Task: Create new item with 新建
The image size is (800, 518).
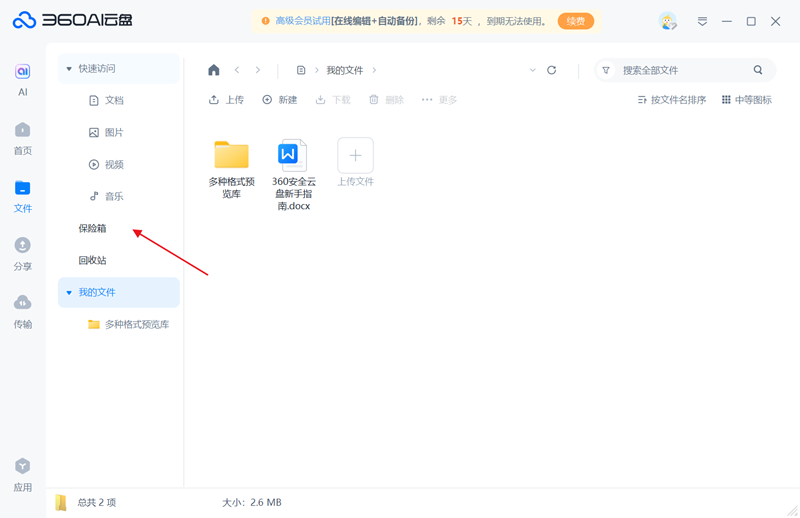Action: coord(280,100)
